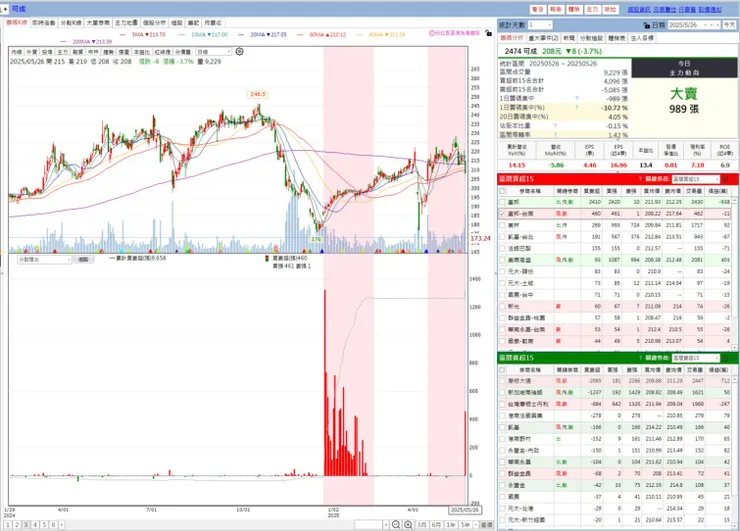Click the 20MA legend color line
Image resolution: width=740 pixels, height=531 pixels.
point(241,34)
